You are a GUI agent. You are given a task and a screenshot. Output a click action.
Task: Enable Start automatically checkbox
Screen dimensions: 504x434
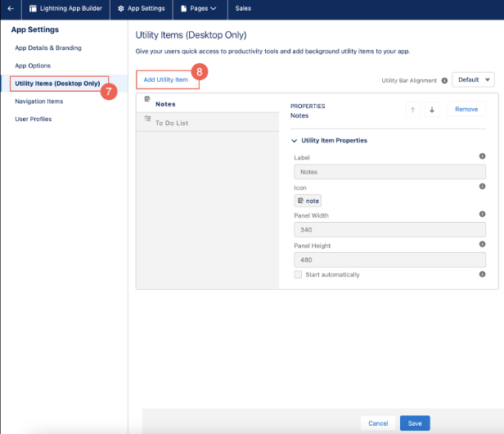[298, 274]
